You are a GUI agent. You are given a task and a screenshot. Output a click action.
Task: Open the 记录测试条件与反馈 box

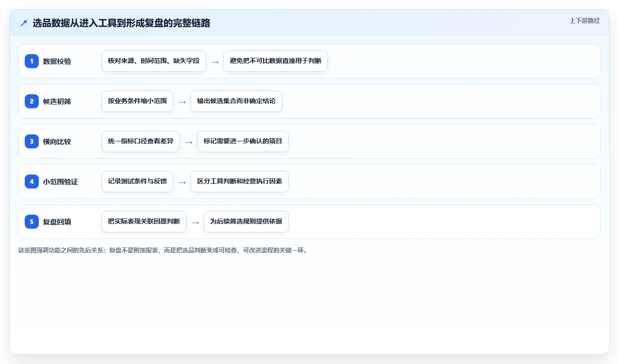click(137, 182)
